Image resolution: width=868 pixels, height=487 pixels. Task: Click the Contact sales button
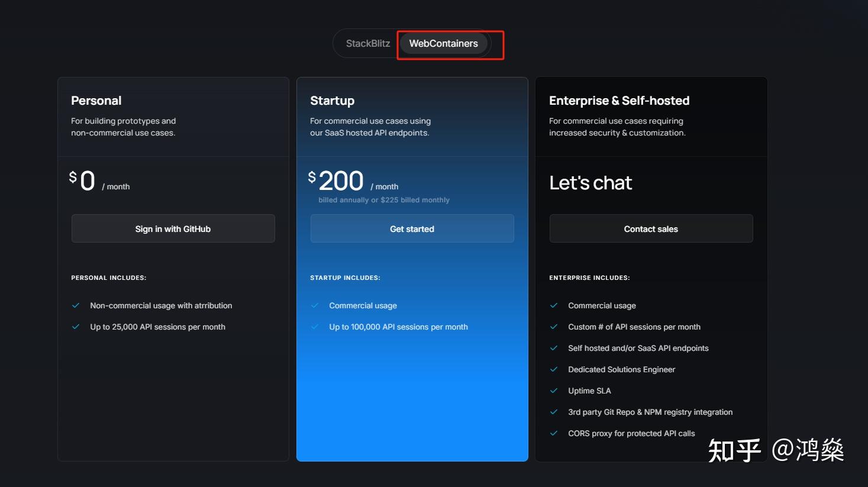[651, 229]
